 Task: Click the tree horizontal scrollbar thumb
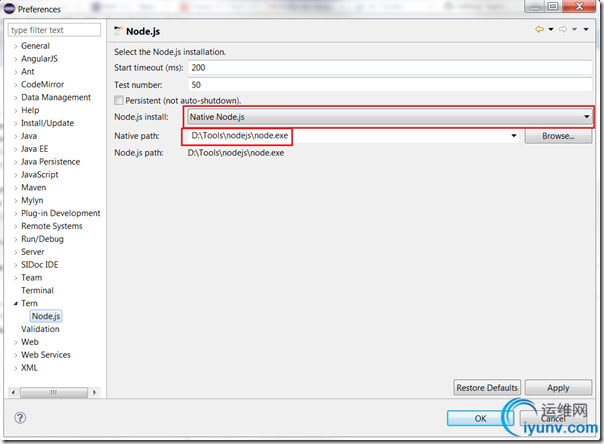tap(54, 392)
